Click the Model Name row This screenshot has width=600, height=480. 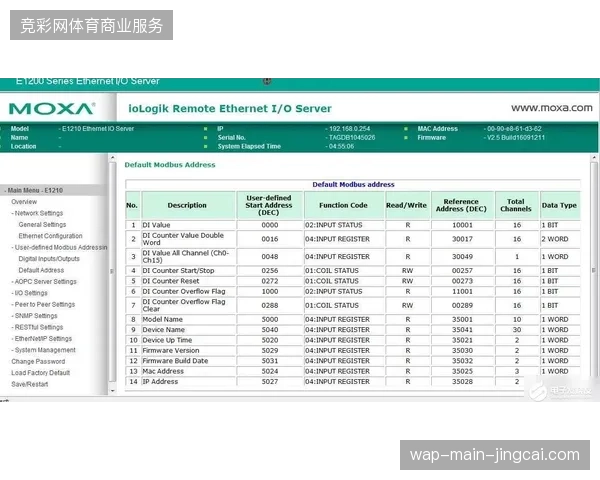(352, 319)
